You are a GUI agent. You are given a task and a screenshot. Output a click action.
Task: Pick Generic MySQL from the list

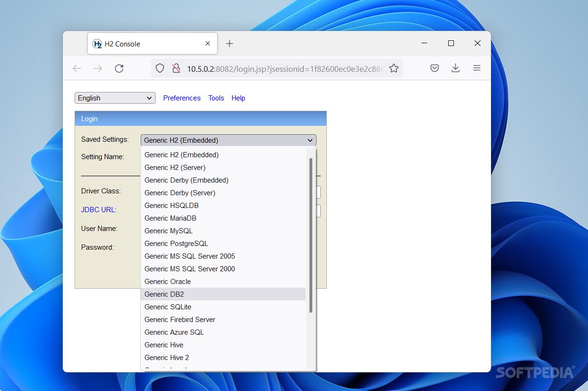tap(223, 231)
